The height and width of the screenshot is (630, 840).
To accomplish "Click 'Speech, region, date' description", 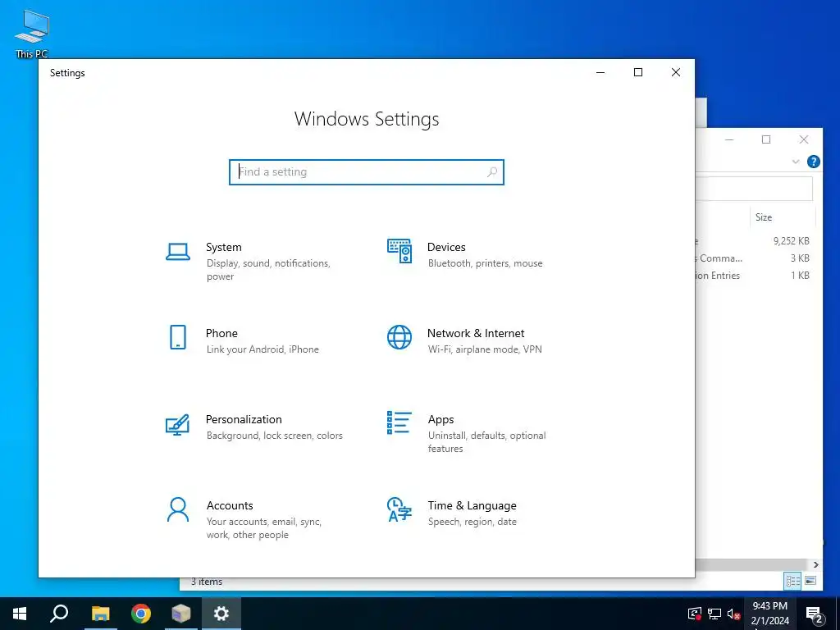I will point(472,522).
